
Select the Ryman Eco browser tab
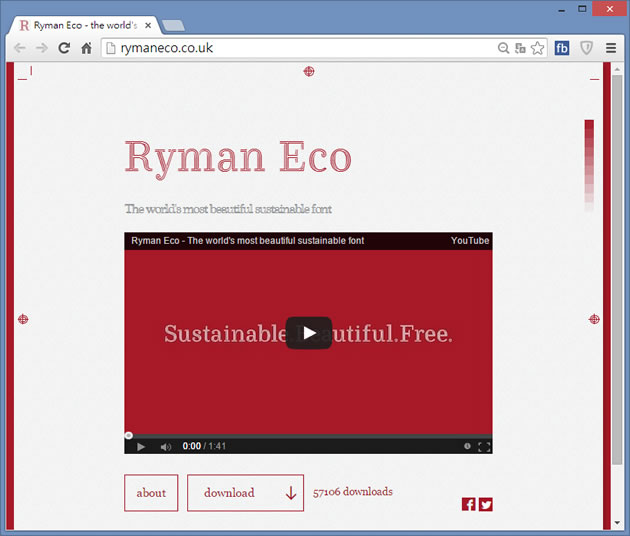click(82, 25)
